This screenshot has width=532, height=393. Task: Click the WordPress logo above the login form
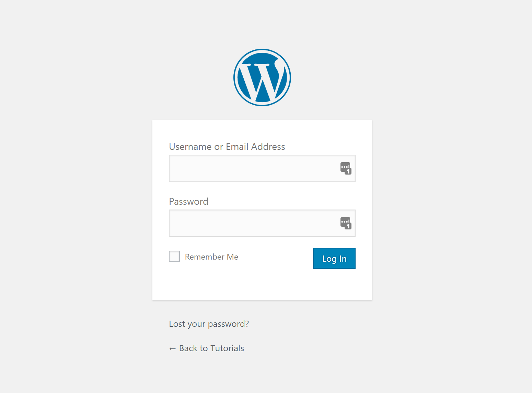[262, 77]
